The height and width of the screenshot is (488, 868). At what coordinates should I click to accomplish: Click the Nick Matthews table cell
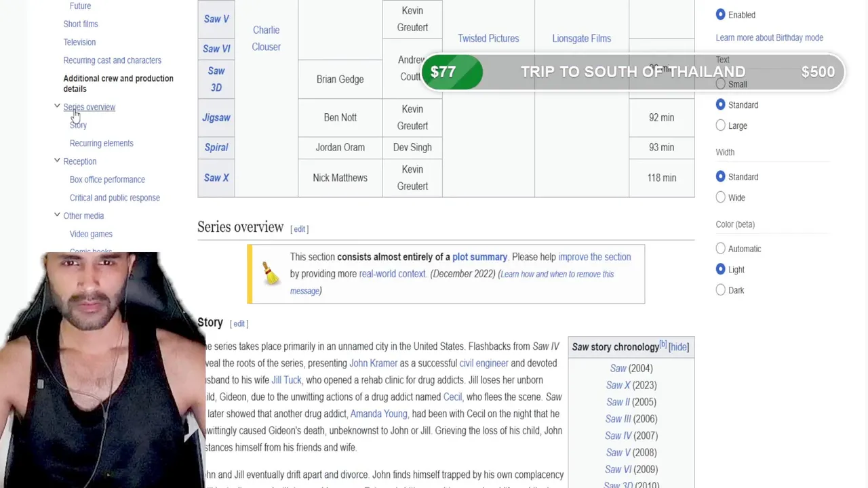pos(340,178)
